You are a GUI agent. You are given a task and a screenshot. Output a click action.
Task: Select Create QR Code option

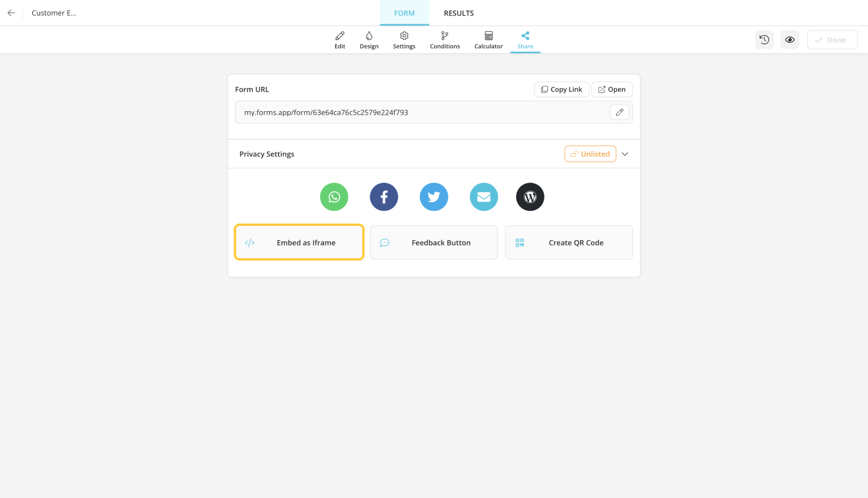[x=568, y=243]
